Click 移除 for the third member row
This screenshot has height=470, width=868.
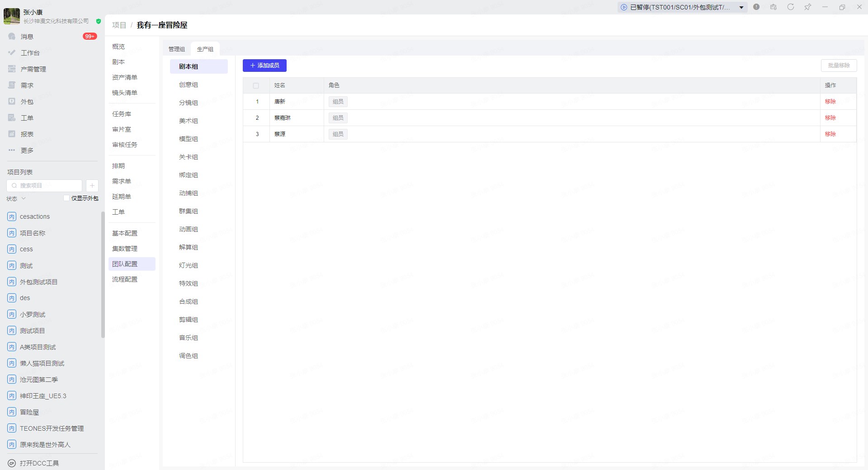[830, 134]
